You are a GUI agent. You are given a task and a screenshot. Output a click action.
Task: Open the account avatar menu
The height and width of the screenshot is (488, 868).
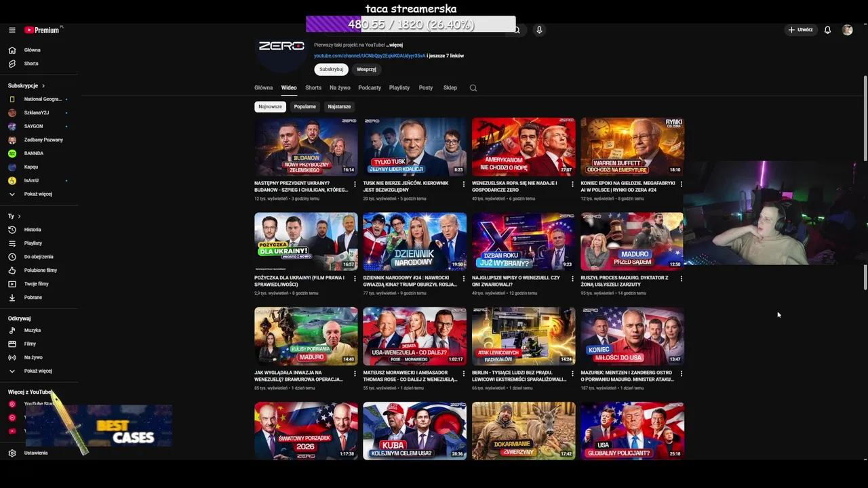coord(847,30)
